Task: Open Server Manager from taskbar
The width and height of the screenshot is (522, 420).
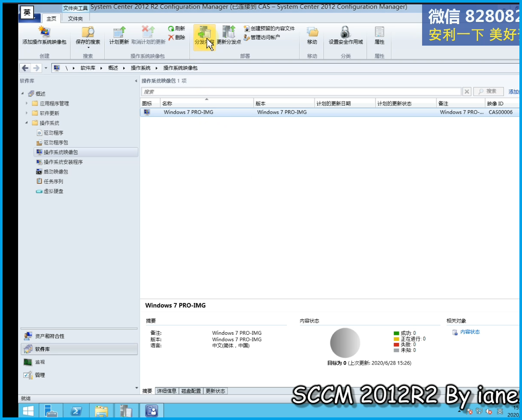Action: pyautogui.click(x=51, y=411)
